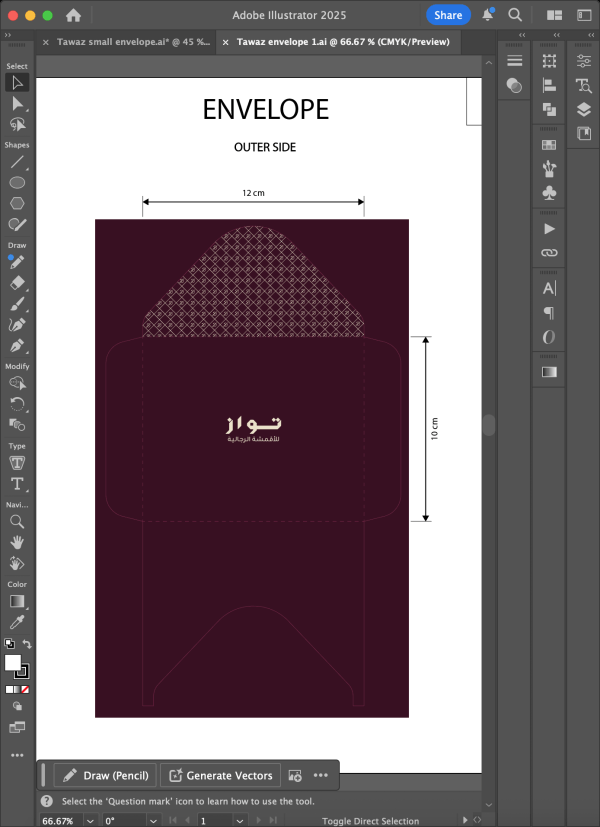
Task: Select the Zoom tool
Action: (x=17, y=522)
